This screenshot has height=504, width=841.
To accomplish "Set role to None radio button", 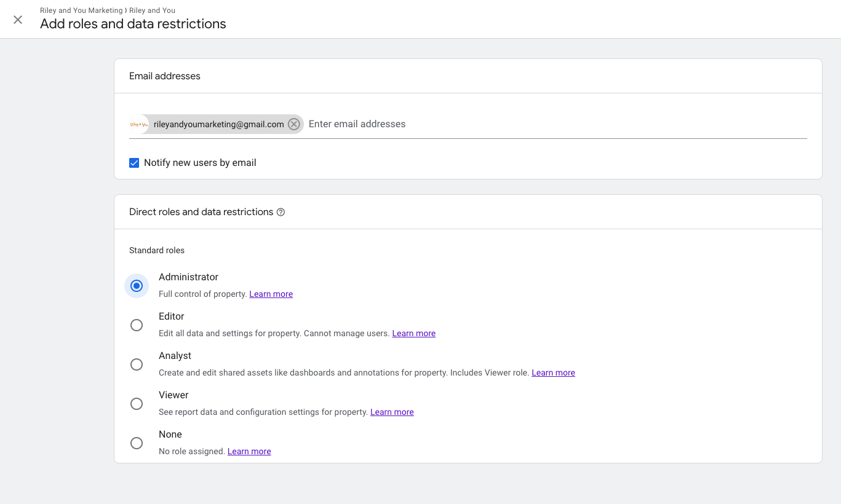I will click(137, 443).
